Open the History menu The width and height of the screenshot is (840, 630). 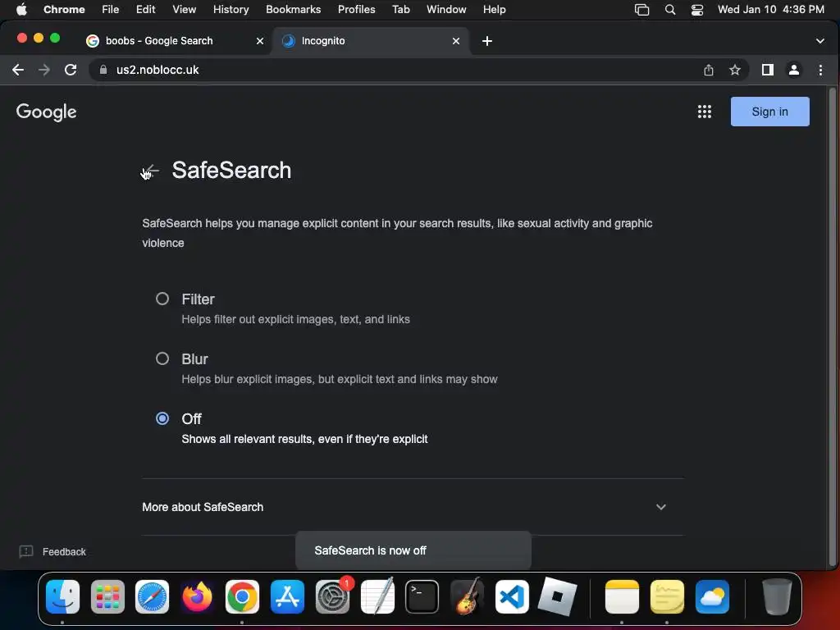pos(231,10)
